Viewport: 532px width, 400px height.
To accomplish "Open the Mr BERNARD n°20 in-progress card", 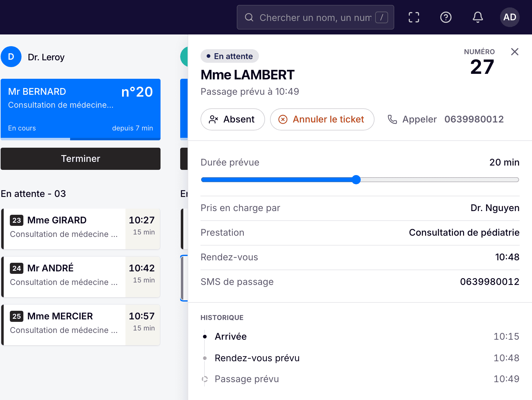I will point(81,110).
